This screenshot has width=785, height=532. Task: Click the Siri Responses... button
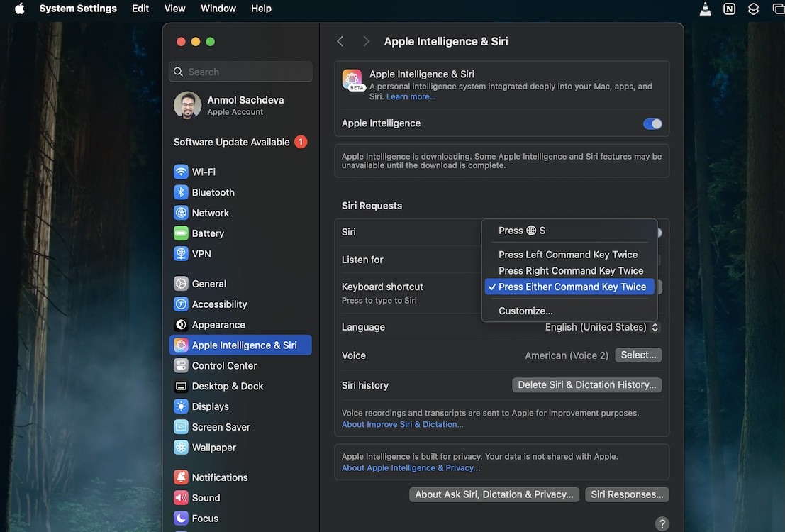[x=627, y=494]
